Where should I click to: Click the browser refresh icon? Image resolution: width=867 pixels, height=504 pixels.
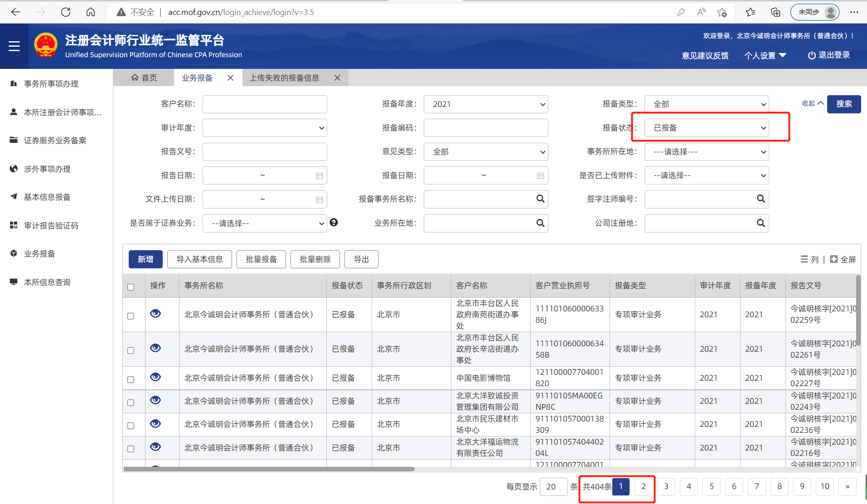point(66,12)
